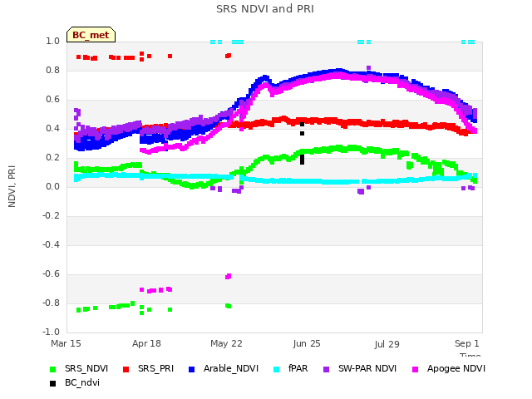This screenshot has height=399, width=532.
Task: Select the SRS_PRI legend label
Action: click(155, 369)
